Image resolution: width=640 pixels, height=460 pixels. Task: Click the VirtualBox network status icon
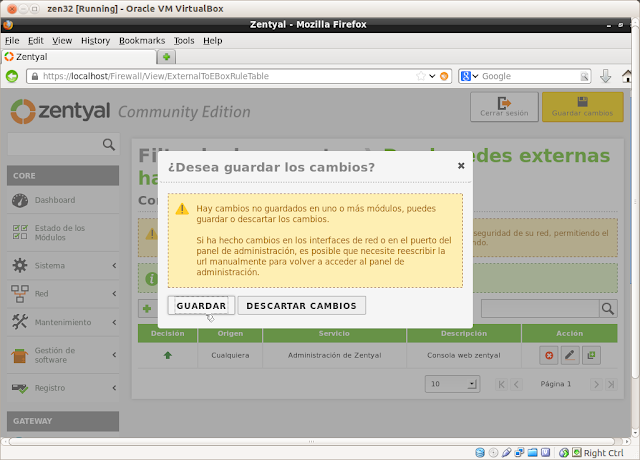coord(519,453)
